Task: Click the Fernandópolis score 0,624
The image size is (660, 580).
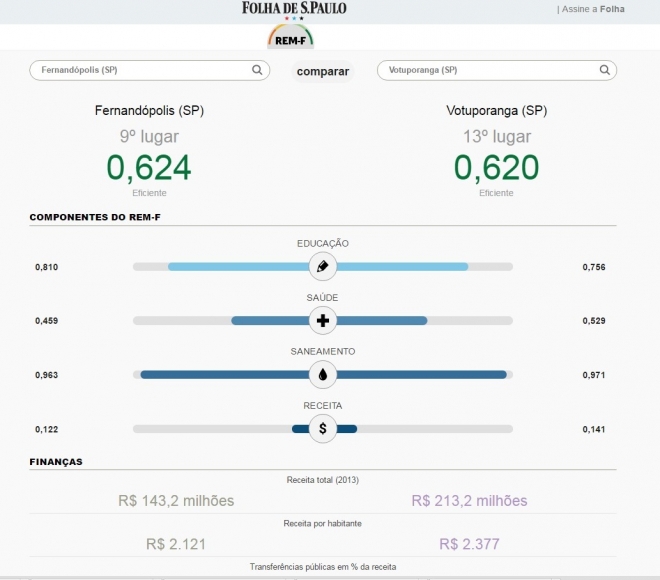Action: click(149, 167)
